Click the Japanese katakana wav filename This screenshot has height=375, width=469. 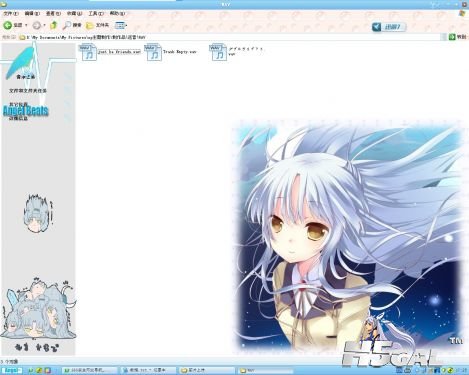tap(246, 51)
